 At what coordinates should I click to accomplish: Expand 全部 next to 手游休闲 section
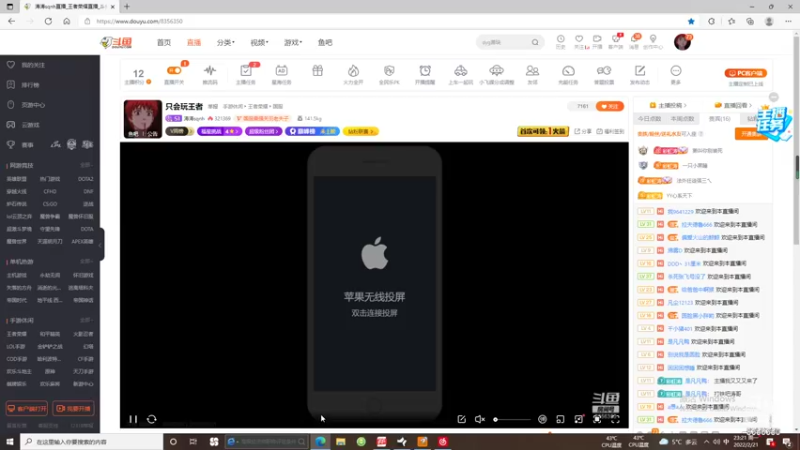point(86,320)
